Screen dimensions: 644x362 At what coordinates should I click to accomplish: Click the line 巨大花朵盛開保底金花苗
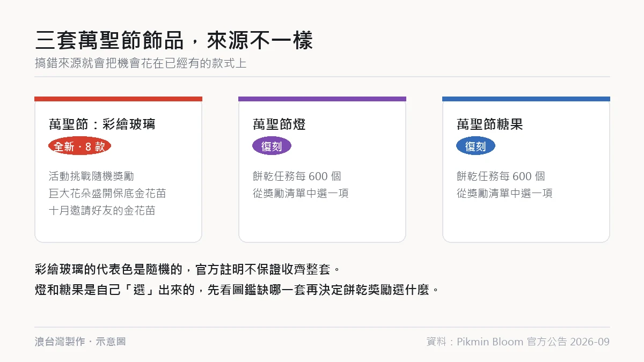click(107, 193)
